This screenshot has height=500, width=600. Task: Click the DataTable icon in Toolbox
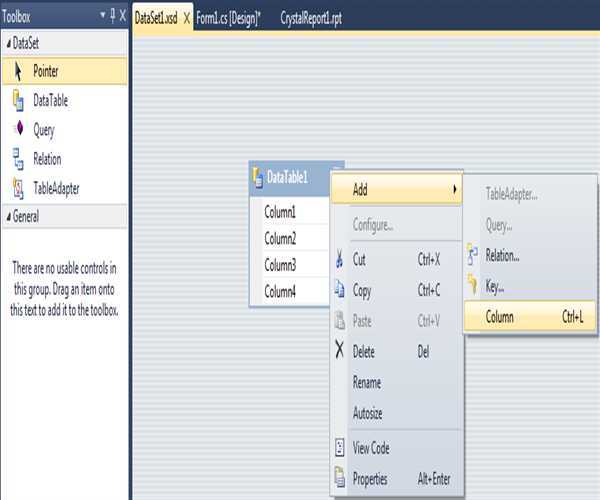coord(19,101)
